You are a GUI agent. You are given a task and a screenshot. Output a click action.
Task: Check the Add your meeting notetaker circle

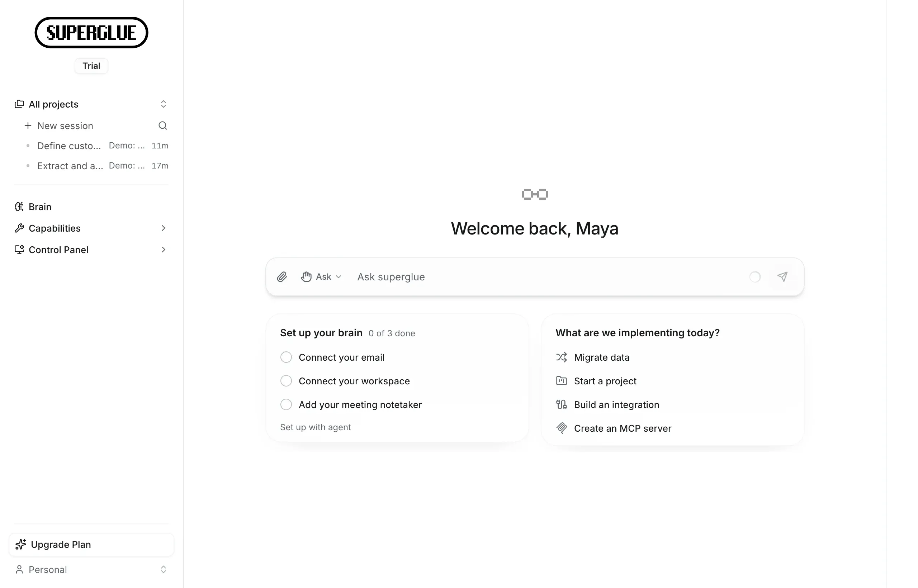click(286, 405)
